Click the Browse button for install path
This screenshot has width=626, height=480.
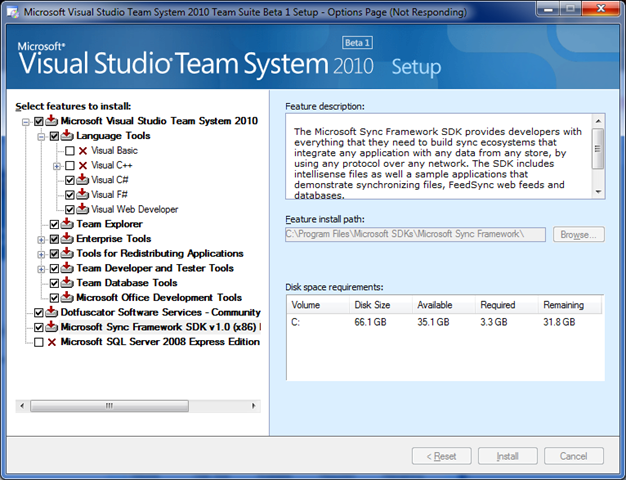pos(578,234)
